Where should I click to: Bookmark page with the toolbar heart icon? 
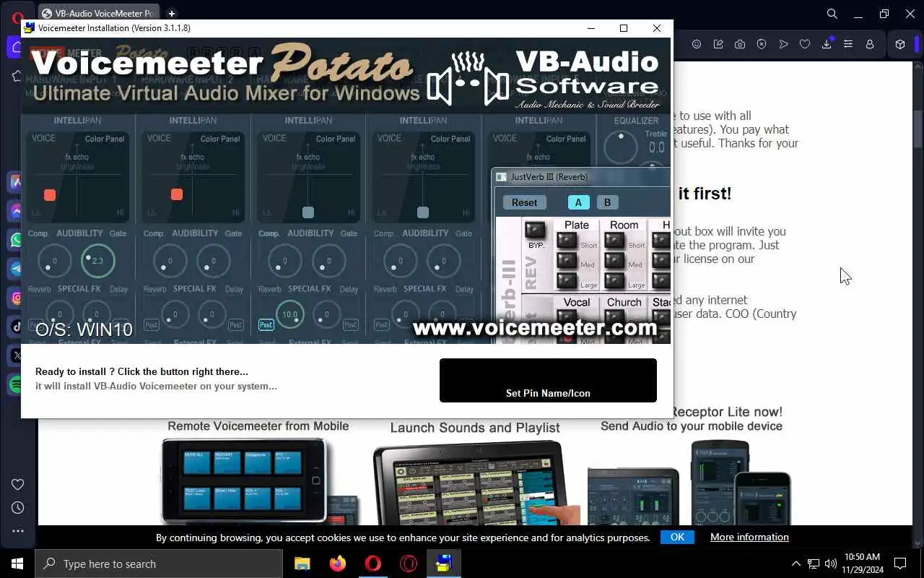click(x=805, y=44)
